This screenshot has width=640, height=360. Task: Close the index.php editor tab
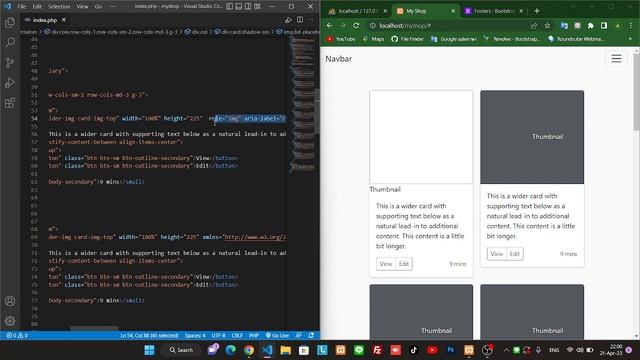click(64, 20)
